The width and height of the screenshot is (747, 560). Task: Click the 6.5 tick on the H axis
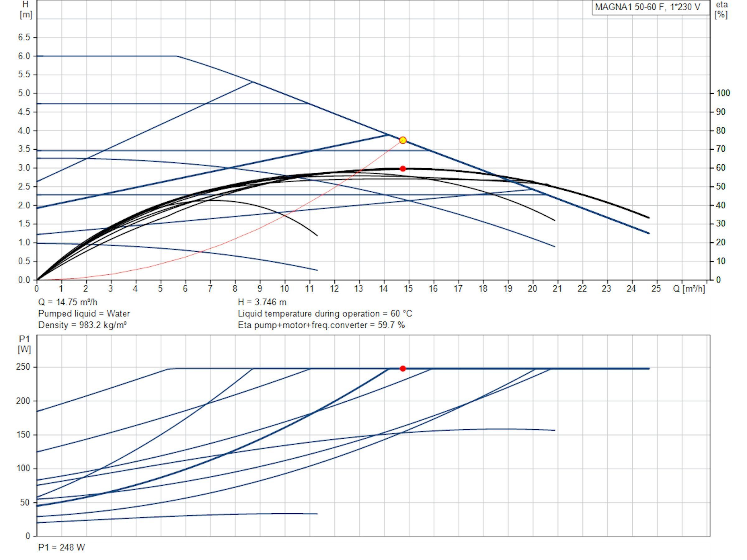tap(24, 37)
